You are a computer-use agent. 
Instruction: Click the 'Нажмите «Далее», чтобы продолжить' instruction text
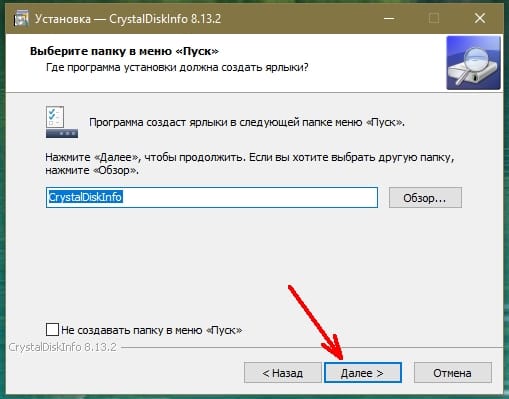pos(250,164)
